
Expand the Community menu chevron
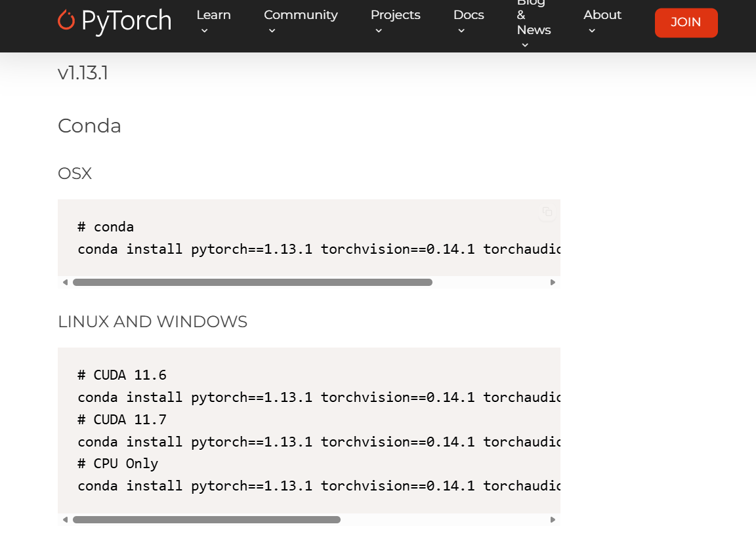(272, 31)
